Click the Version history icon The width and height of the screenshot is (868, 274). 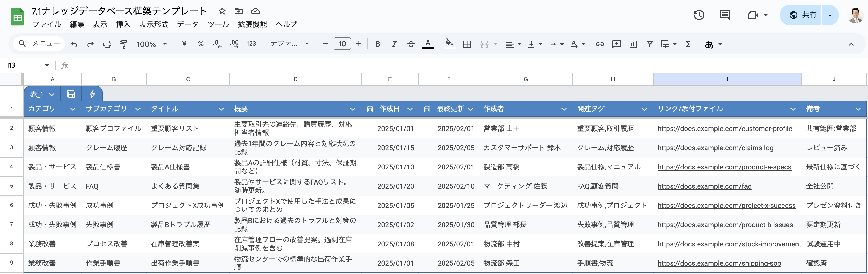pyautogui.click(x=699, y=15)
